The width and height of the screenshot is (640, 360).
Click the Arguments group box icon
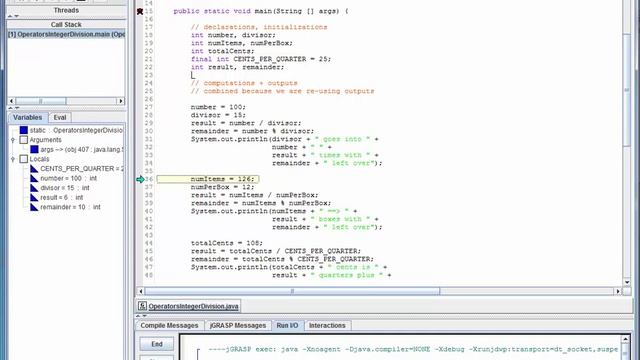(24, 140)
